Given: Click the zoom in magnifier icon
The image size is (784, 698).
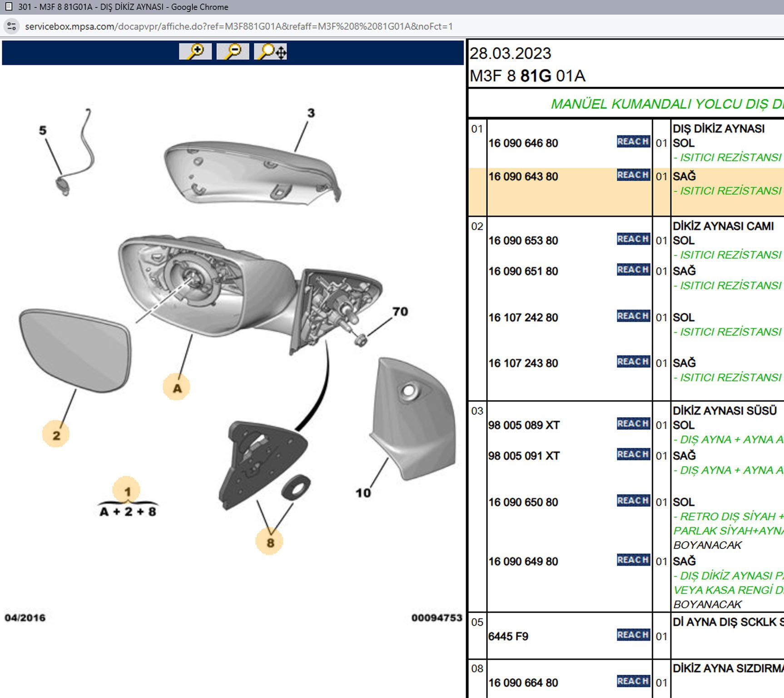Looking at the screenshot, I should pos(195,51).
